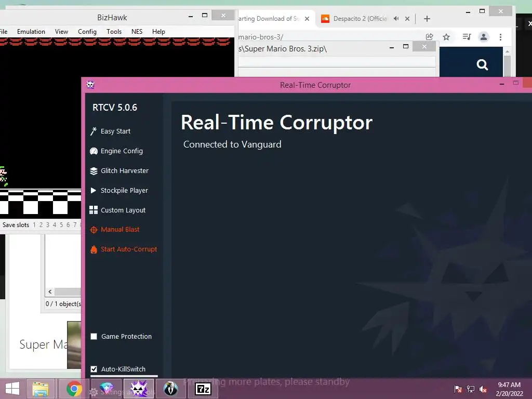The height and width of the screenshot is (399, 532).
Task: Mute audio icon on Despacito tab
Action: point(396,19)
